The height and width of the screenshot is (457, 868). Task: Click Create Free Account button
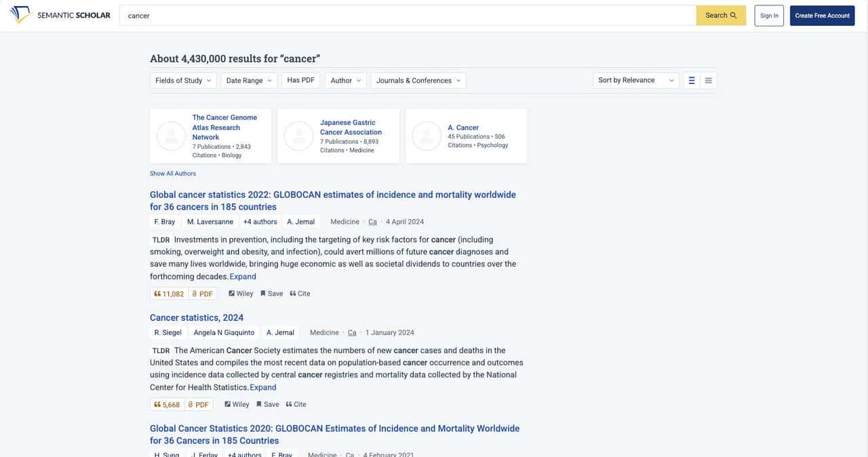822,16
